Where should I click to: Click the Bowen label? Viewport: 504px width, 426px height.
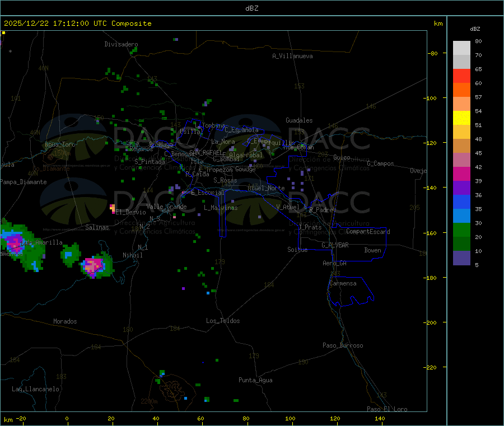pos(373,250)
